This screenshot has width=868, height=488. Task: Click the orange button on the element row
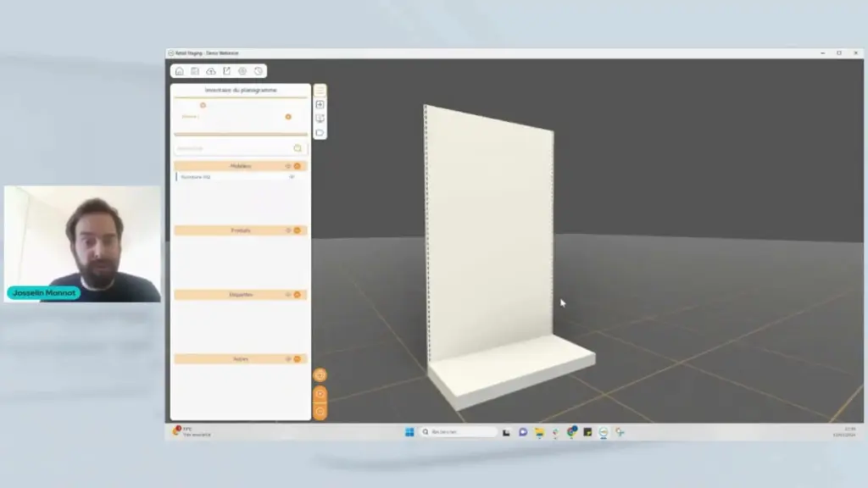coord(288,117)
